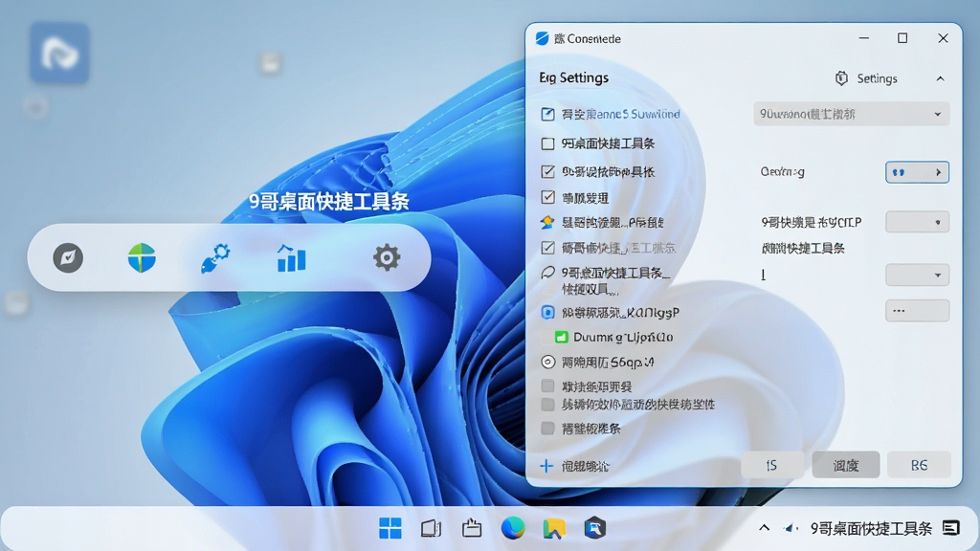Click the I text cursor field on the right

(x=763, y=275)
